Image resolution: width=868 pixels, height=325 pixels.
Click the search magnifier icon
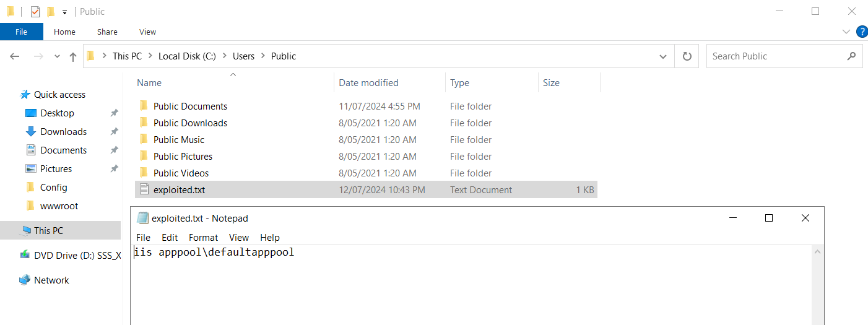851,56
